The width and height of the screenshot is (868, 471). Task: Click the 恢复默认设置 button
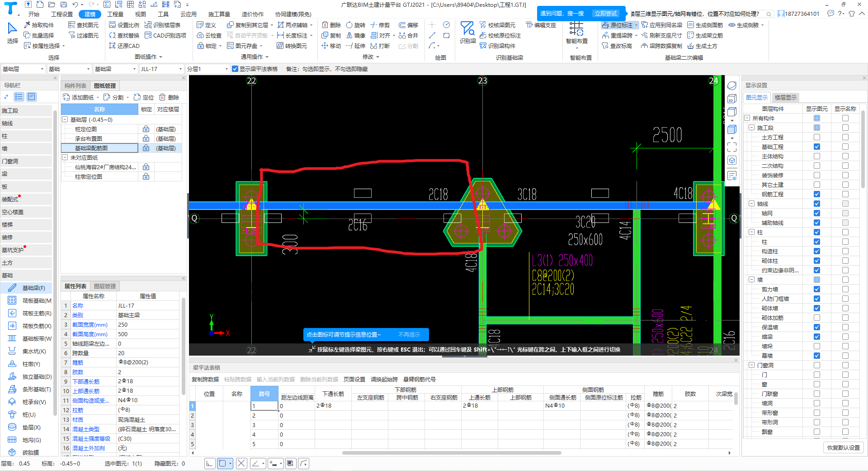[844, 447]
